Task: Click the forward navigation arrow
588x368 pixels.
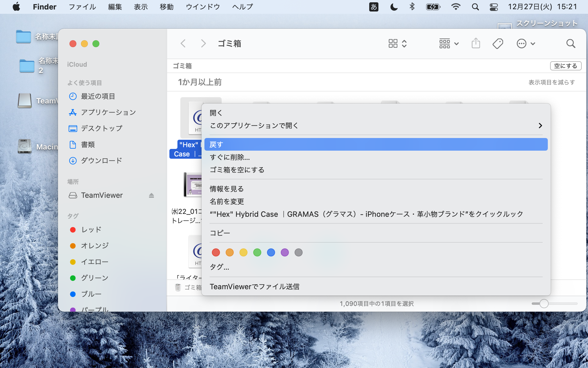Action: (203, 44)
